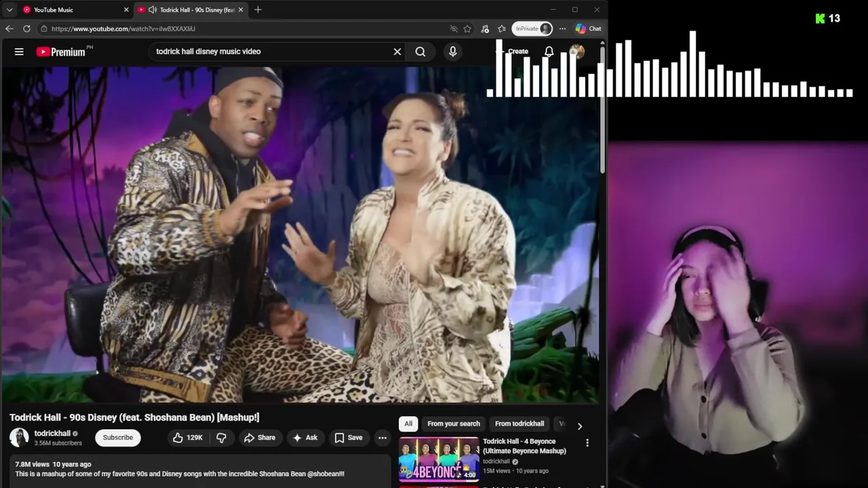Run search with magnifier button
This screenshot has width=868, height=488.
click(x=420, y=52)
